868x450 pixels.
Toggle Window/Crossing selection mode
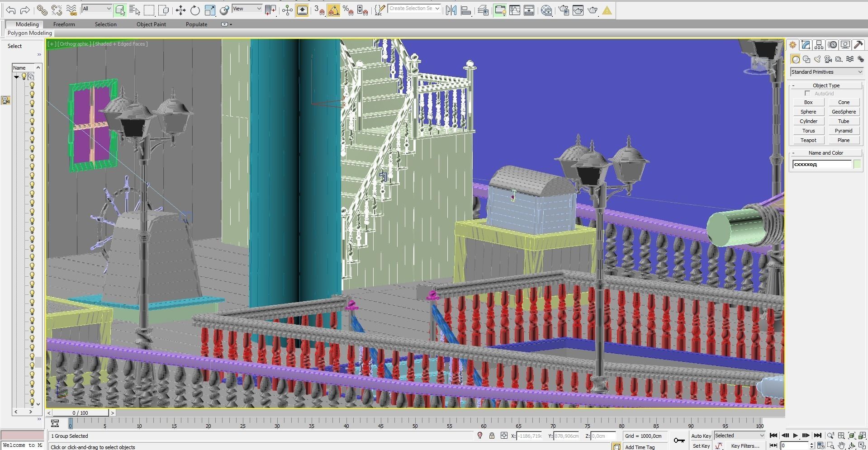pos(164,10)
